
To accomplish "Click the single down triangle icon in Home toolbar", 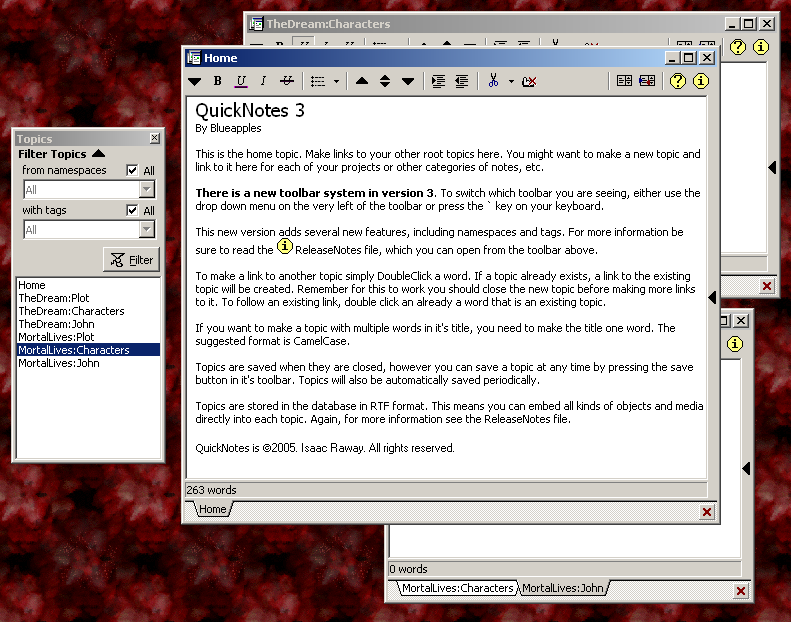I will (x=408, y=81).
